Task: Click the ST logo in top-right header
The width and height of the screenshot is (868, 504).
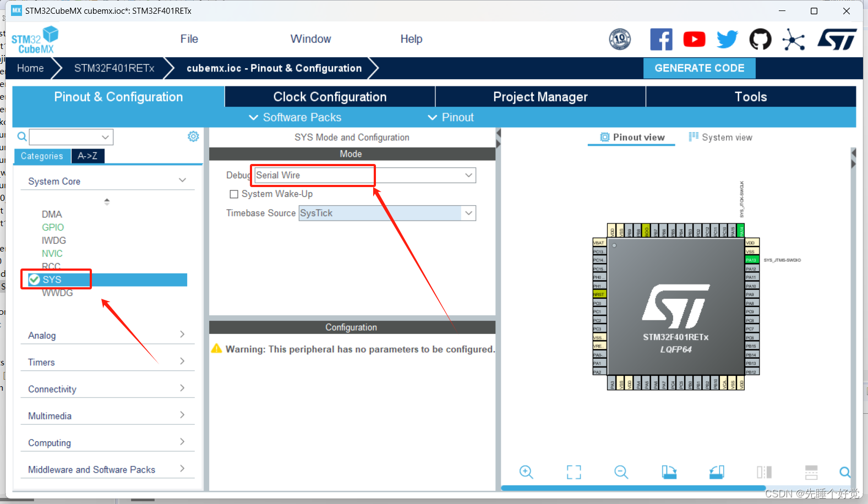Action: [x=837, y=39]
